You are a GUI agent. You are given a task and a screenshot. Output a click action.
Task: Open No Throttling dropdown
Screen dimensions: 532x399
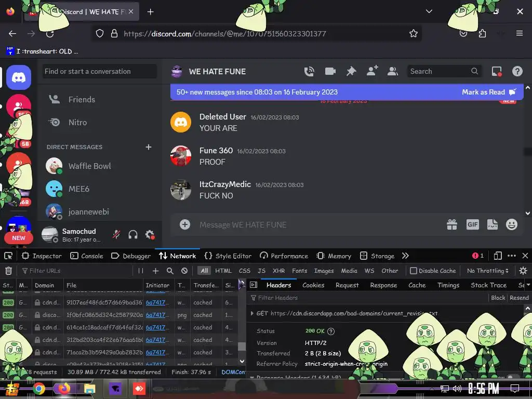click(487, 270)
